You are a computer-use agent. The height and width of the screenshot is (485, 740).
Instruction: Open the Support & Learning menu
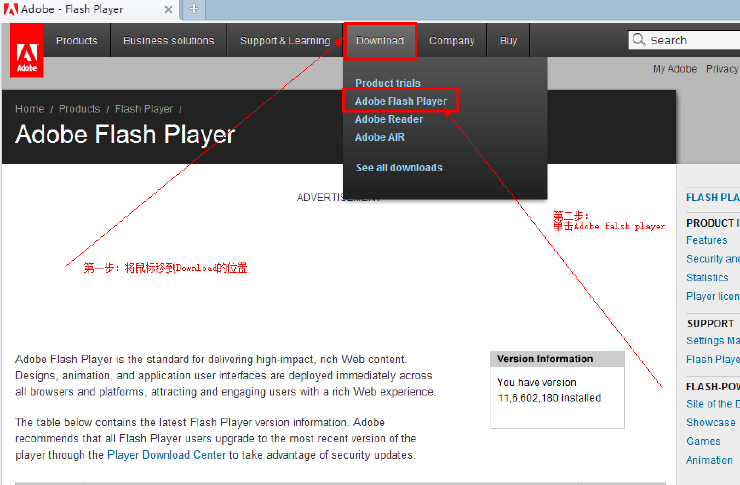(x=285, y=41)
